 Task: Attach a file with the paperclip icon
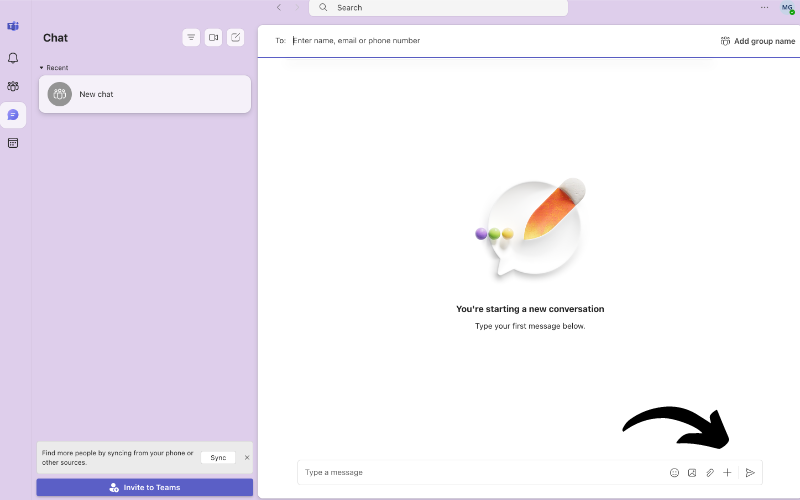pyautogui.click(x=710, y=472)
